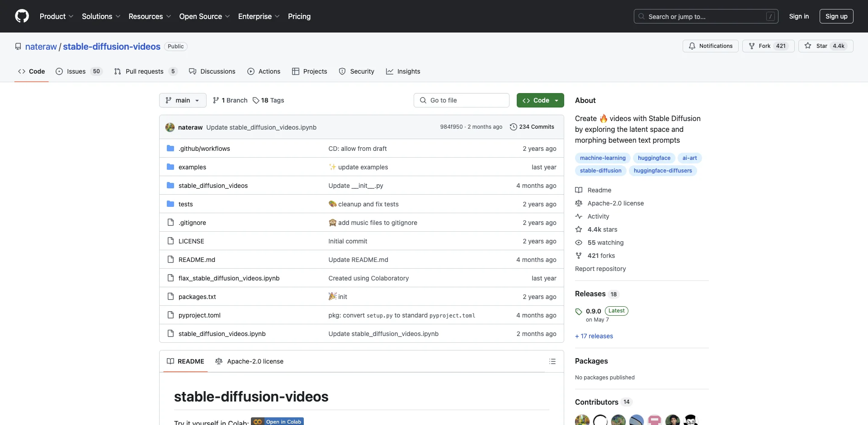
Task: Click nateraw avatar in latest commit
Action: coord(170,127)
